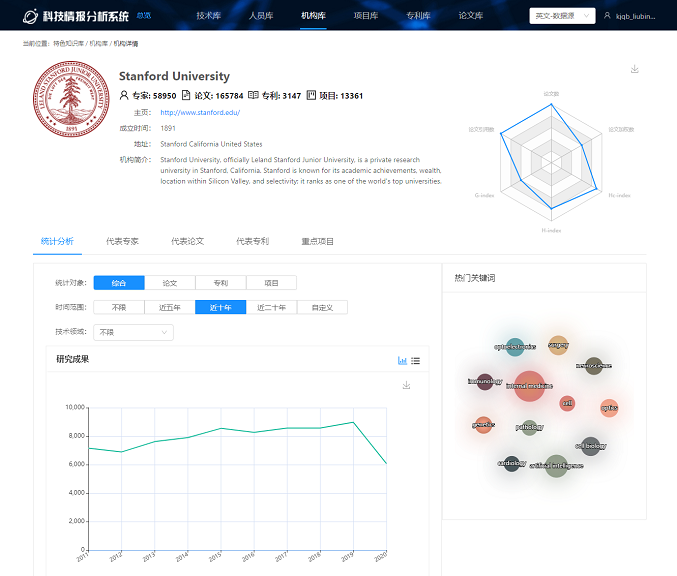Open the user account icon next to kjqb_liubin
Screen dimensions: 677x576
tap(607, 16)
